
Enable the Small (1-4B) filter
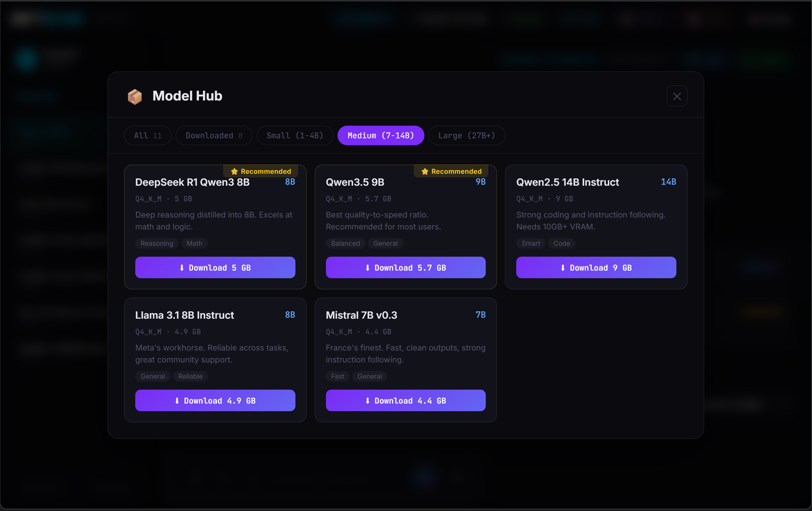(295, 135)
